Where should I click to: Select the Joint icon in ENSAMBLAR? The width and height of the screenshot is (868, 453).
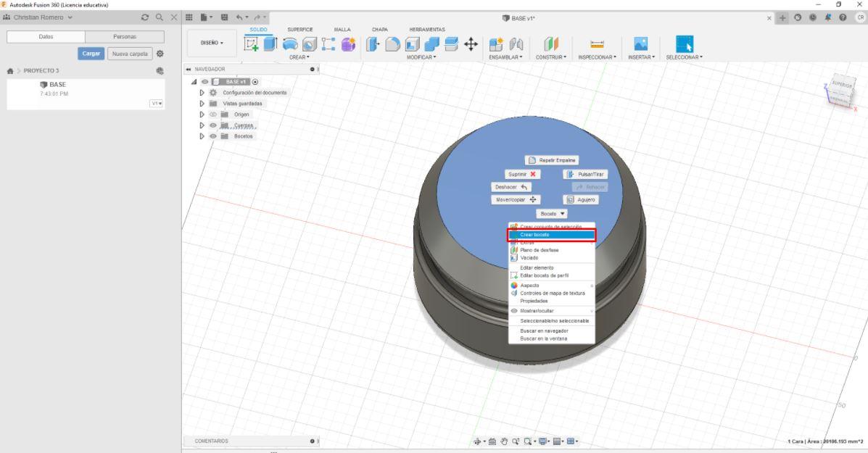pos(516,44)
